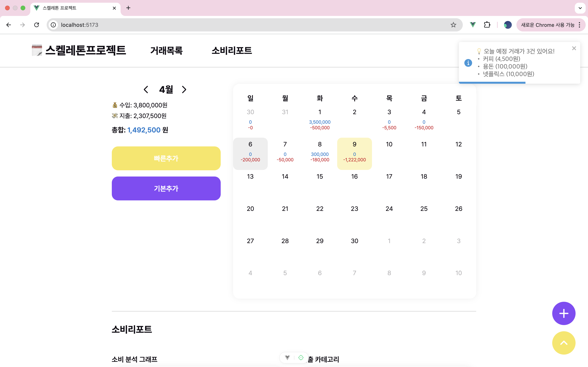Expand the Chrome tab search dropdown arrow

pyautogui.click(x=580, y=8)
